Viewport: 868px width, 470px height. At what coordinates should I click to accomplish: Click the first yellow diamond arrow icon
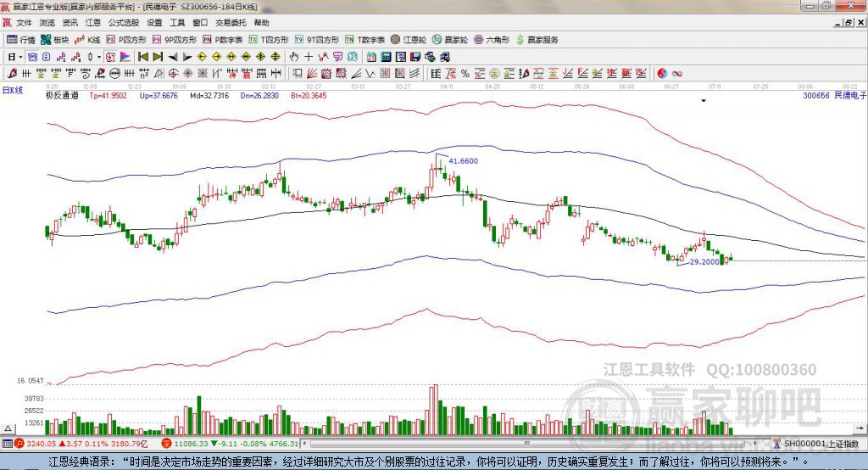(202, 57)
